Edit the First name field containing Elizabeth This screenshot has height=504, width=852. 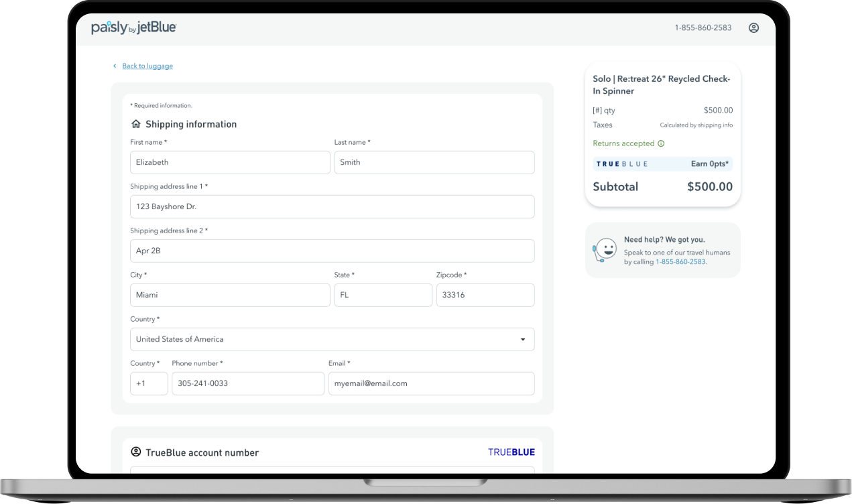pos(230,162)
